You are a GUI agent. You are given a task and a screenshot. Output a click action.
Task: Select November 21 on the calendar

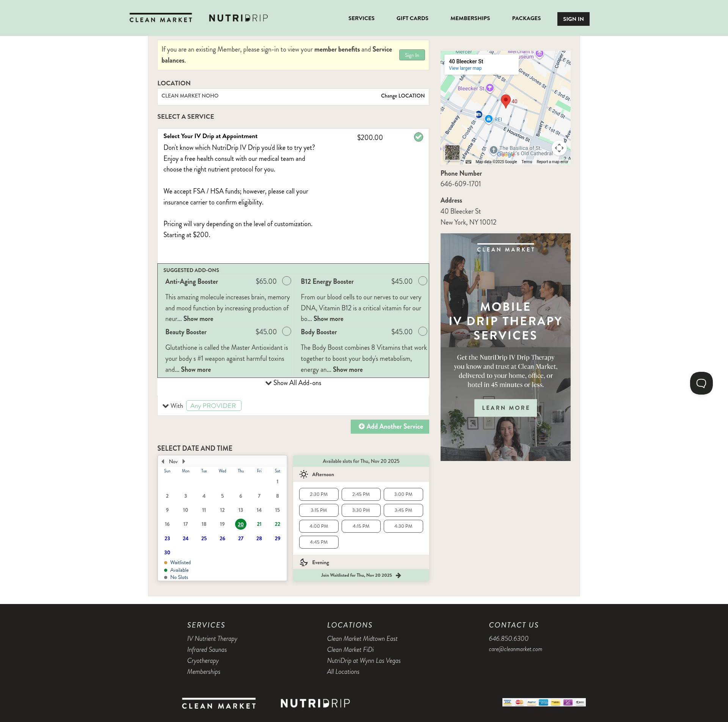pyautogui.click(x=259, y=524)
